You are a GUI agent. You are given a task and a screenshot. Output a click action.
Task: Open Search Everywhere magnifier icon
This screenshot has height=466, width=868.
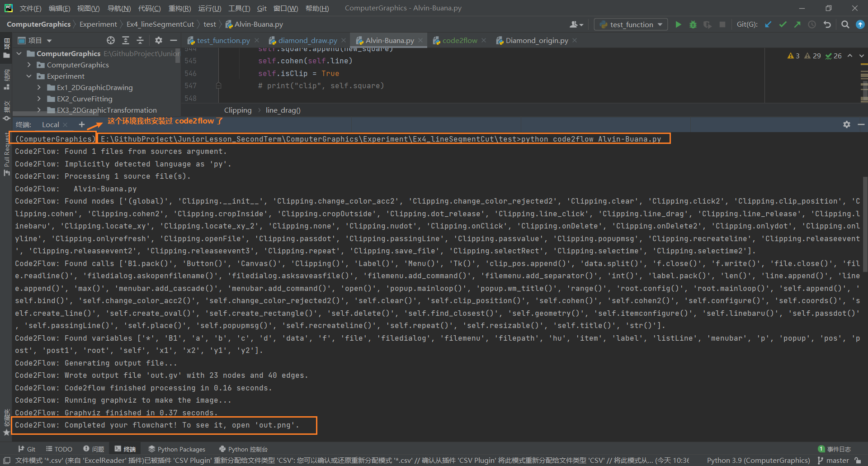(845, 24)
